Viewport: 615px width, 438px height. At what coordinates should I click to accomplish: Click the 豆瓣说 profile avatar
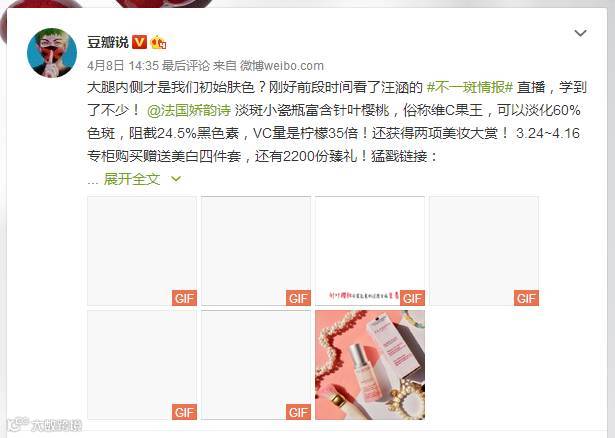click(52, 53)
